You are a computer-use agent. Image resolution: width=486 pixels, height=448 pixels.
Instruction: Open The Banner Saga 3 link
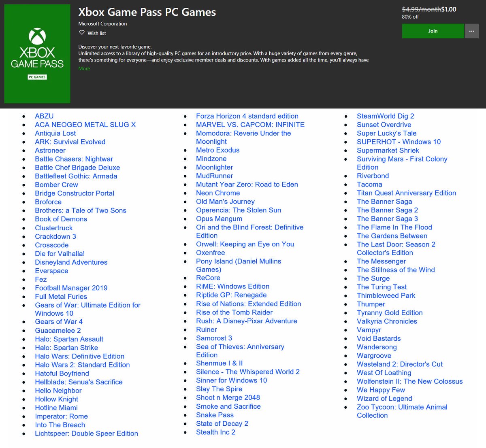tap(388, 219)
